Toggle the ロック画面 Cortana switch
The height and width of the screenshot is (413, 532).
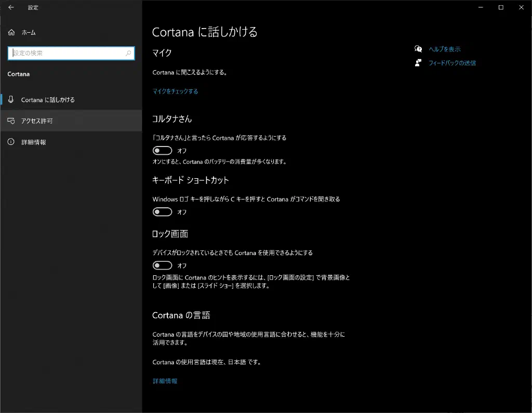pos(163,265)
